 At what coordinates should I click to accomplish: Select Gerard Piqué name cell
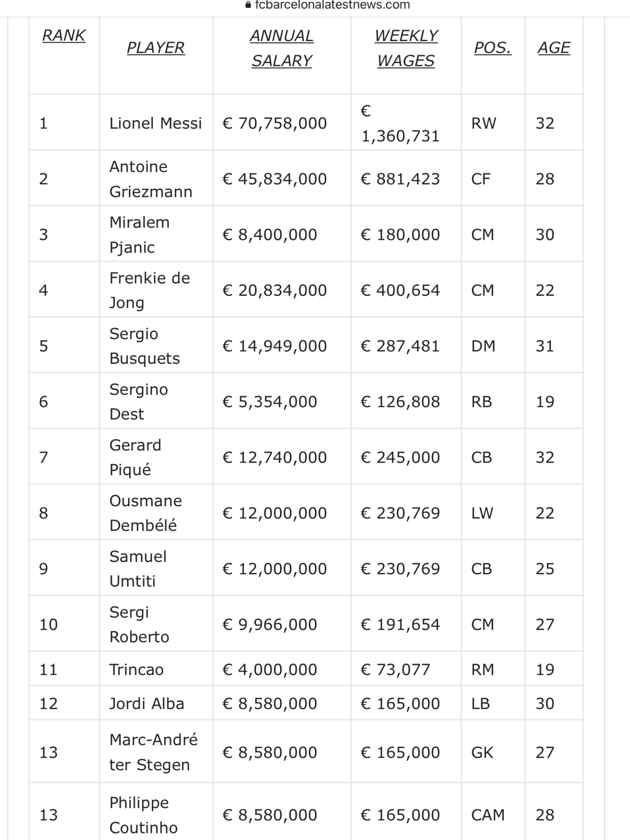coord(156,457)
